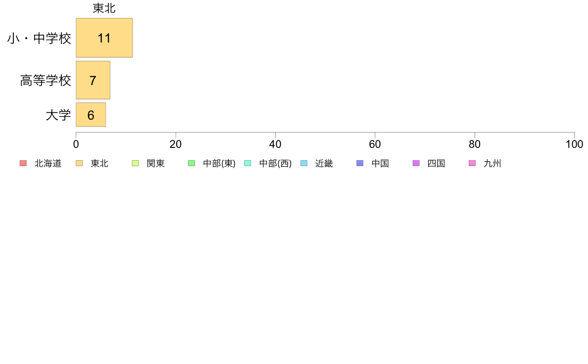Select the 大学 bar showing 6
Screen dimensions: 588x364
pyautogui.click(x=91, y=115)
